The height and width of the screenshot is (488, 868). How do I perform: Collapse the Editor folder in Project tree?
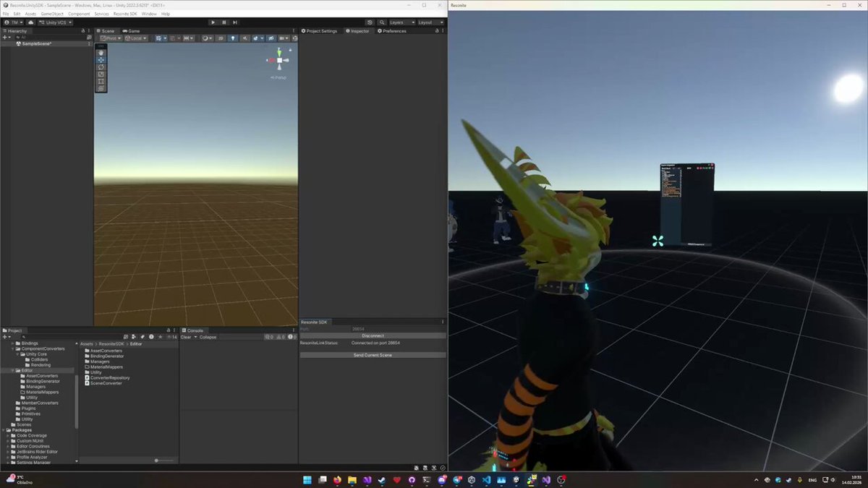point(13,370)
